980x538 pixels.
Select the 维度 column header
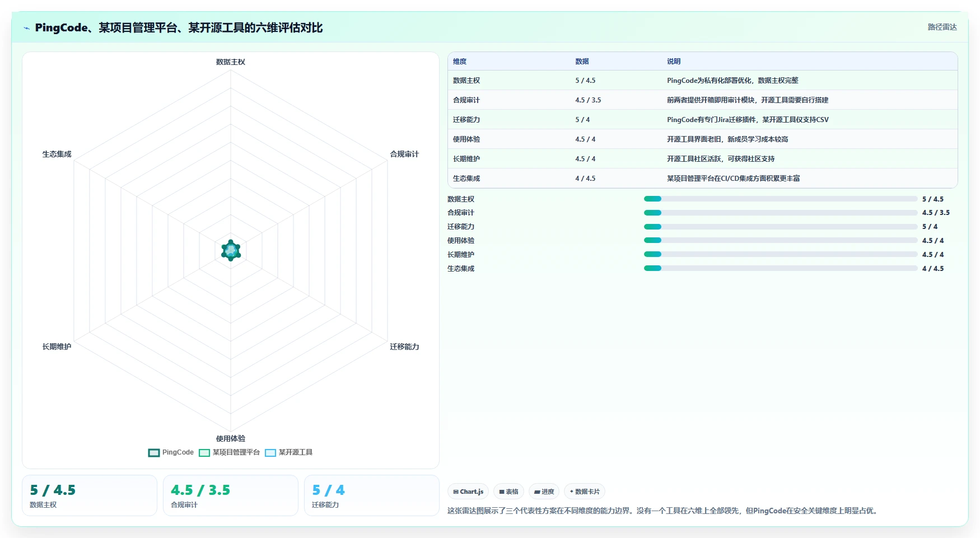(x=460, y=62)
